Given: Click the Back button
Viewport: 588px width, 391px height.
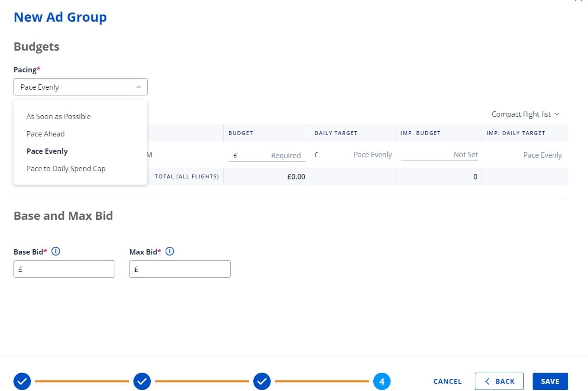Looking at the screenshot, I should pyautogui.click(x=499, y=381).
